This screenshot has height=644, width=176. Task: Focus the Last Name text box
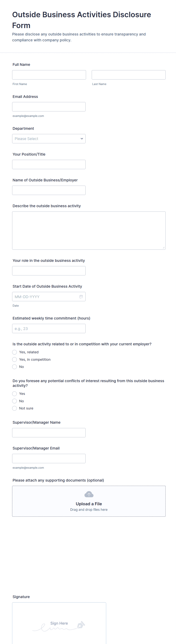(x=128, y=75)
